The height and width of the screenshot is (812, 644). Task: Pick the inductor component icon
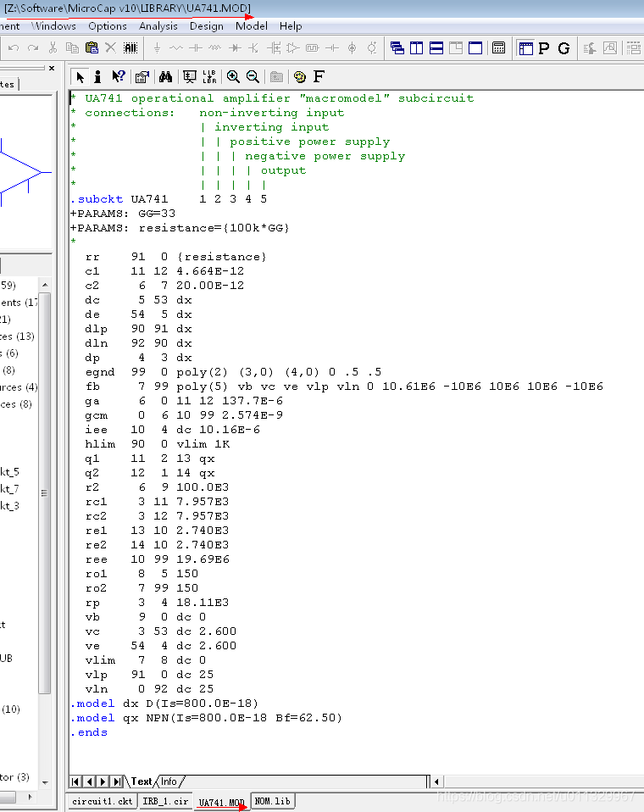215,48
